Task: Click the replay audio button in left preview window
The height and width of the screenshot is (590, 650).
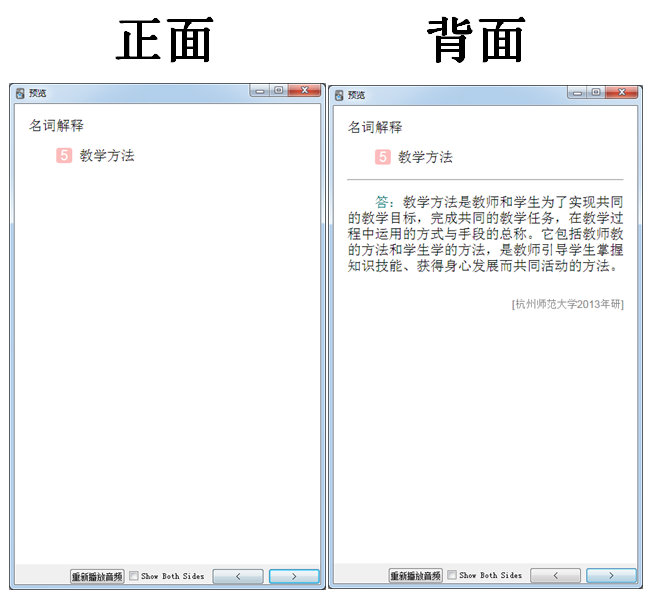Action: click(x=97, y=576)
